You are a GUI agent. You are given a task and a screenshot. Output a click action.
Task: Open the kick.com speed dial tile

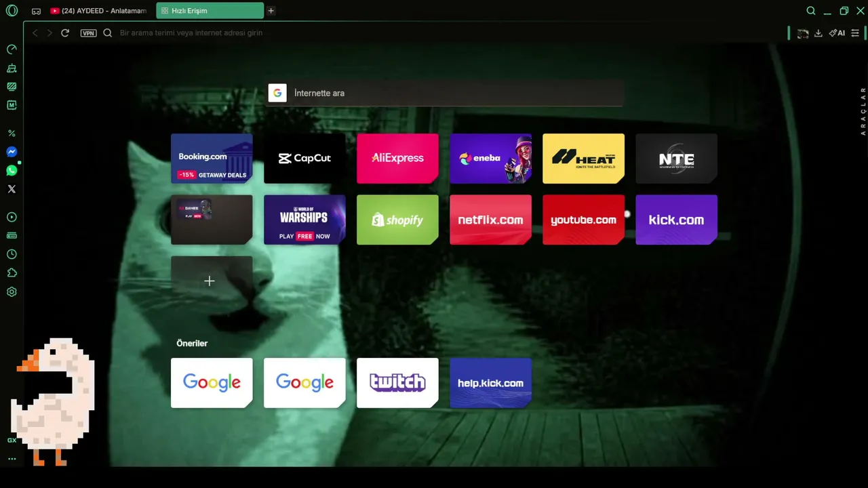(x=676, y=220)
